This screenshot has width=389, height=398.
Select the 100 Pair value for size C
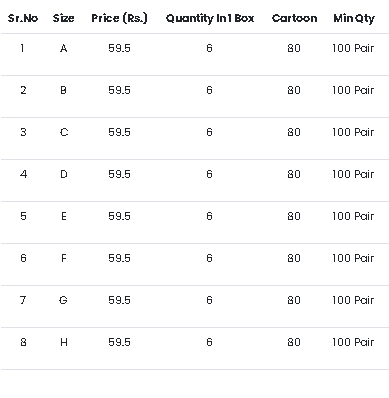click(x=353, y=132)
